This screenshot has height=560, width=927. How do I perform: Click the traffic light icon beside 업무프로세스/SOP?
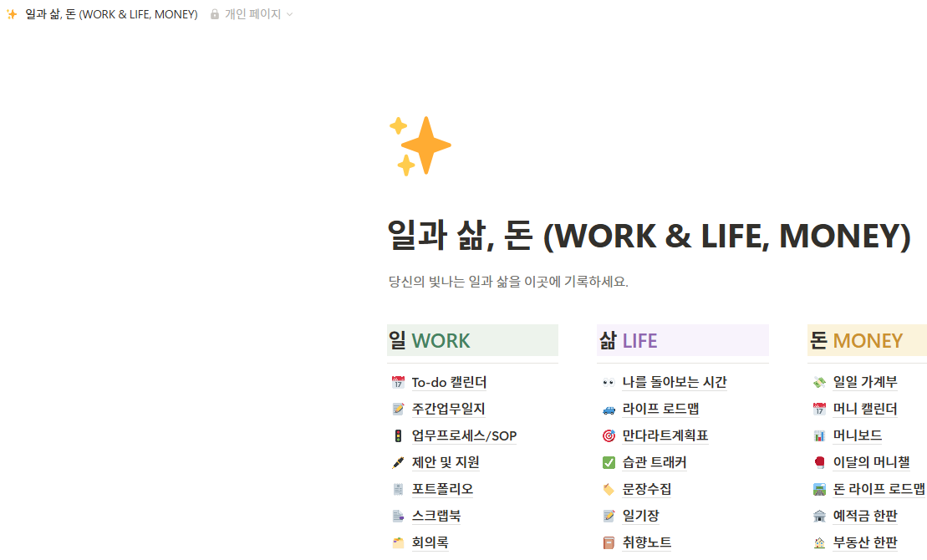[x=398, y=435]
